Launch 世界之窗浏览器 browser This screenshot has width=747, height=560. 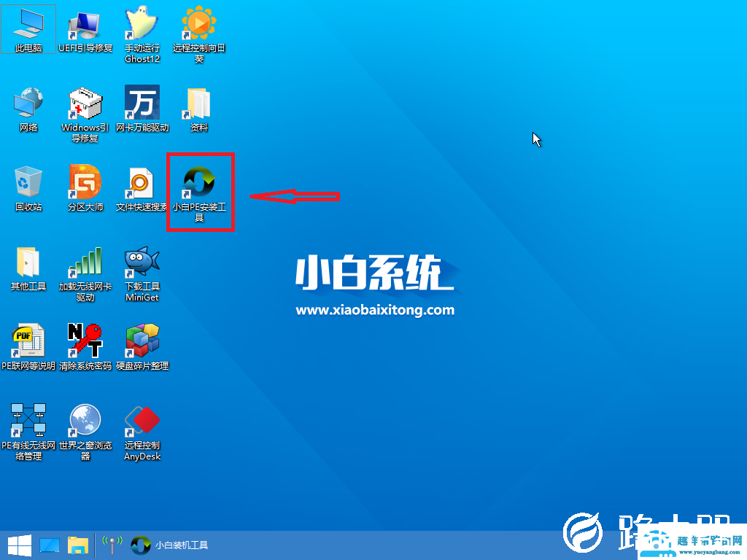pos(85,432)
